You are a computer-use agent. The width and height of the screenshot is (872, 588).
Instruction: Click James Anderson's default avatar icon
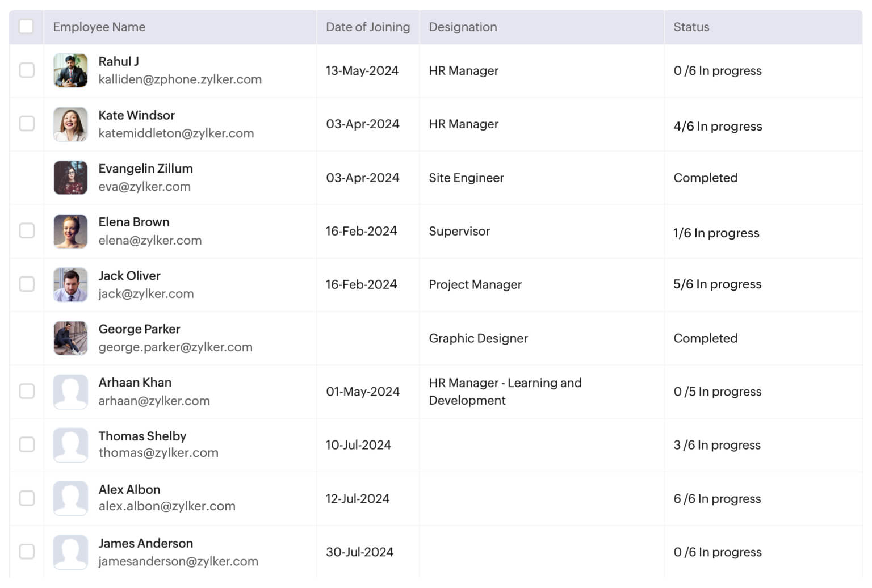point(70,552)
